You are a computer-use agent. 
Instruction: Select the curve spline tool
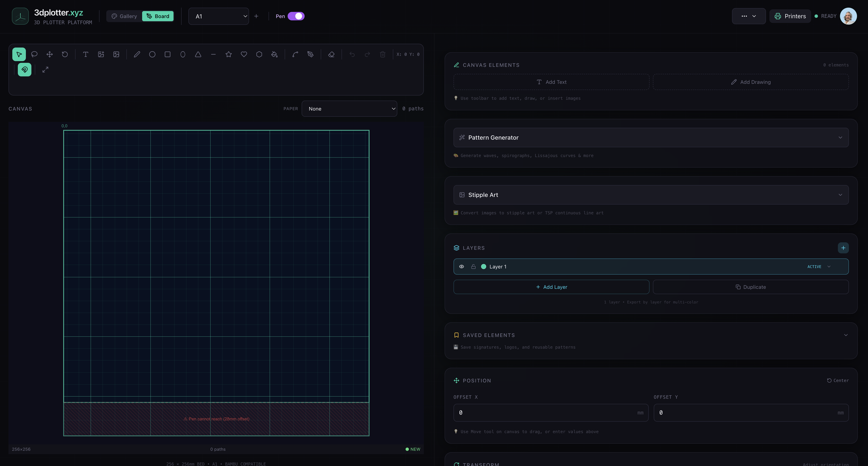295,54
